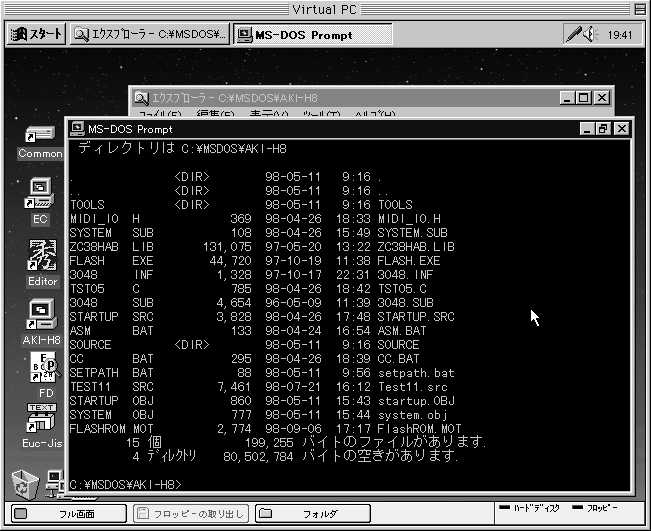Viewport: 651px width, 531px height.
Task: Click the TOOLS directory row
Action: [241, 205]
